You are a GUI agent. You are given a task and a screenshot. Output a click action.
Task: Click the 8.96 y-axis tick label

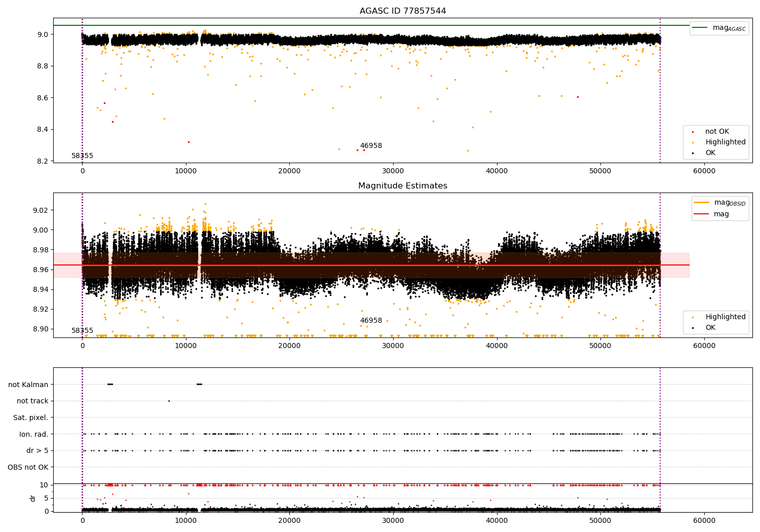[x=41, y=270]
